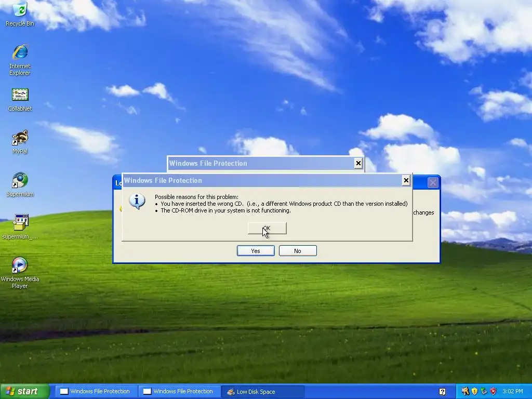
Task: Switch to first Windows File Protection taskbar button
Action: [96, 391]
